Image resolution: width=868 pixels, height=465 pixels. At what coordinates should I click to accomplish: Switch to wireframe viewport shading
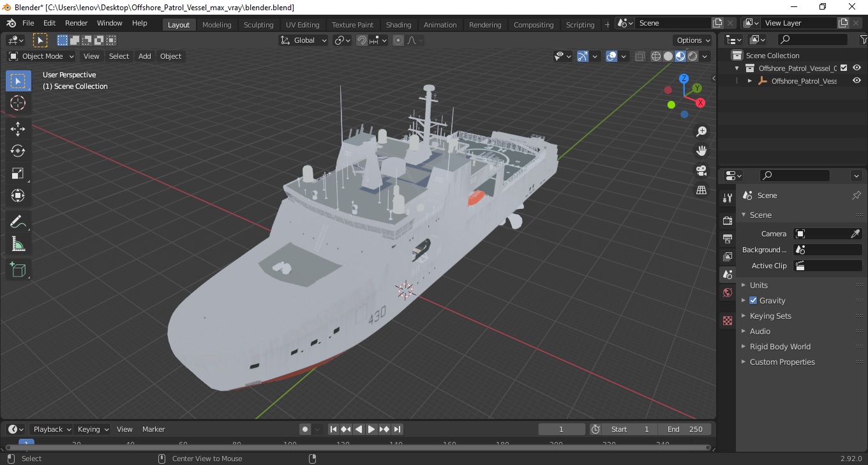[x=656, y=56]
